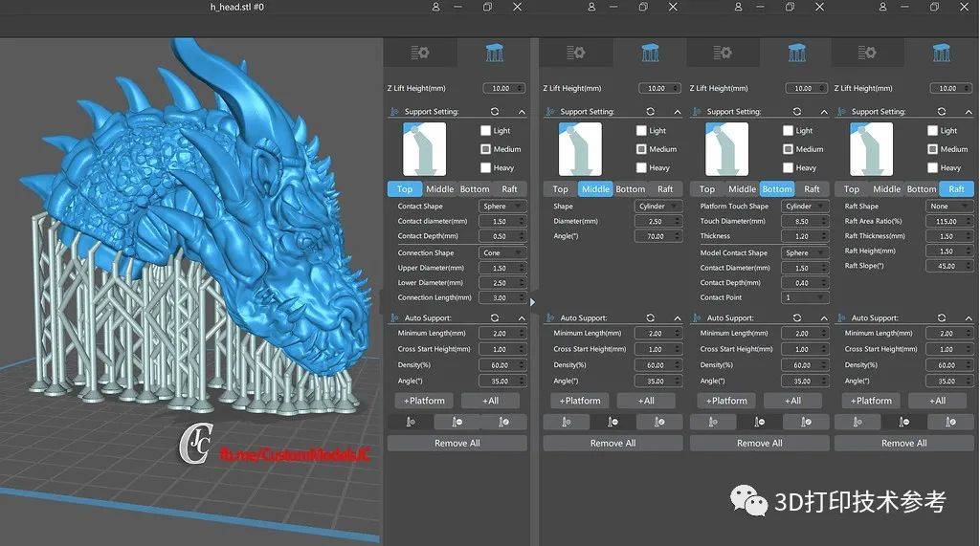
Task: Open the Platform Touch Shape Cylinder dropdown
Action: pos(804,207)
